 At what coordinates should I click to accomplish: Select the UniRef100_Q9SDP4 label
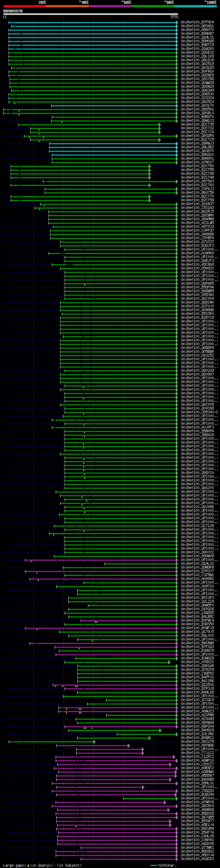(197, 136)
